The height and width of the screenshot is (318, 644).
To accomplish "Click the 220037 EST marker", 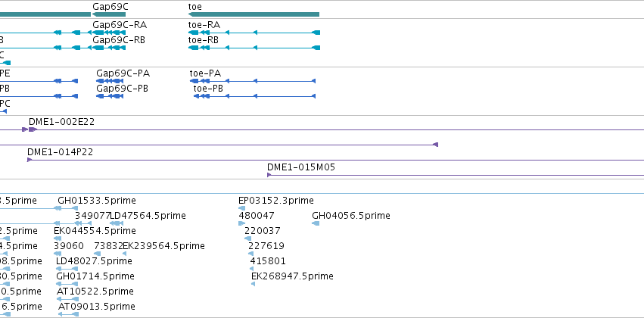I will (x=247, y=238).
